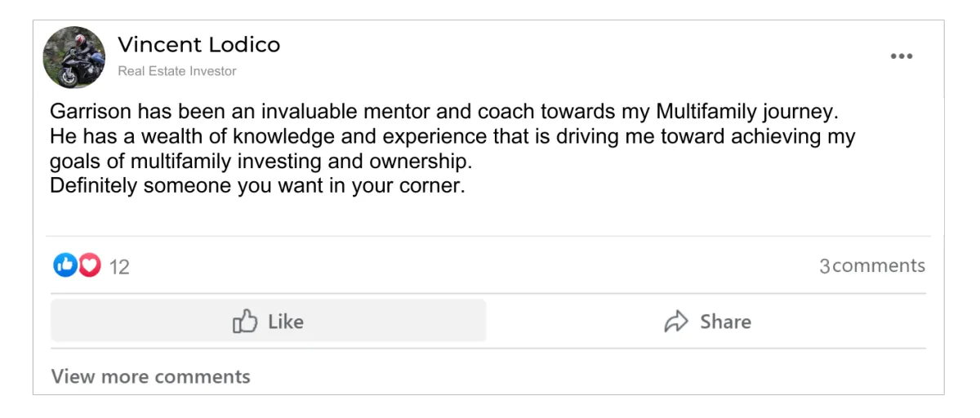
Task: Expand View more comments
Action: click(x=150, y=376)
